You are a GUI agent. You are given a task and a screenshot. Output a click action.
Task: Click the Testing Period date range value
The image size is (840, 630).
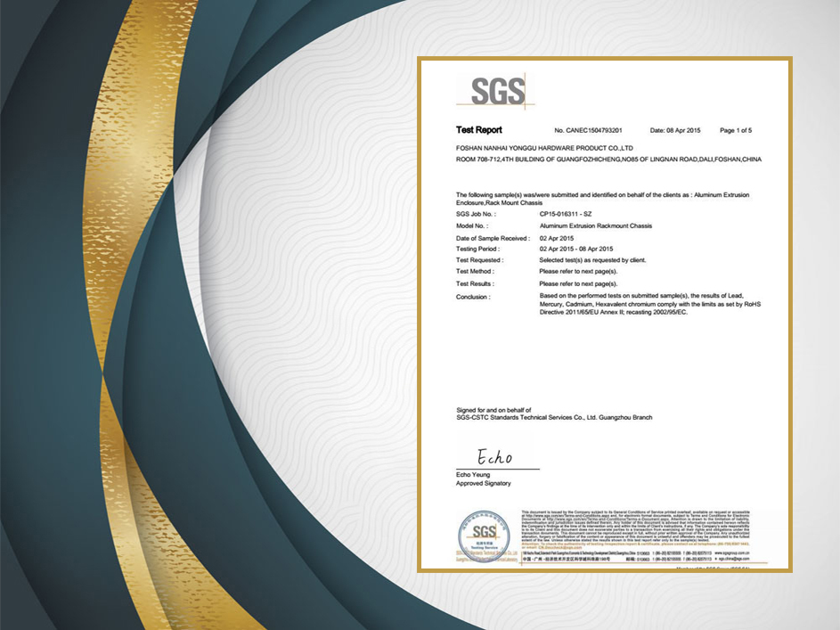pyautogui.click(x=576, y=249)
